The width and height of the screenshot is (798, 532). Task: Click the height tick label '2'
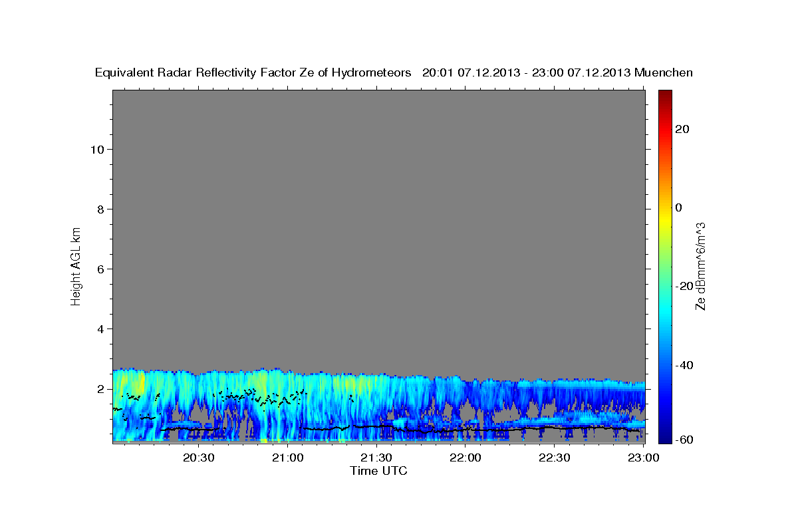pyautogui.click(x=99, y=388)
